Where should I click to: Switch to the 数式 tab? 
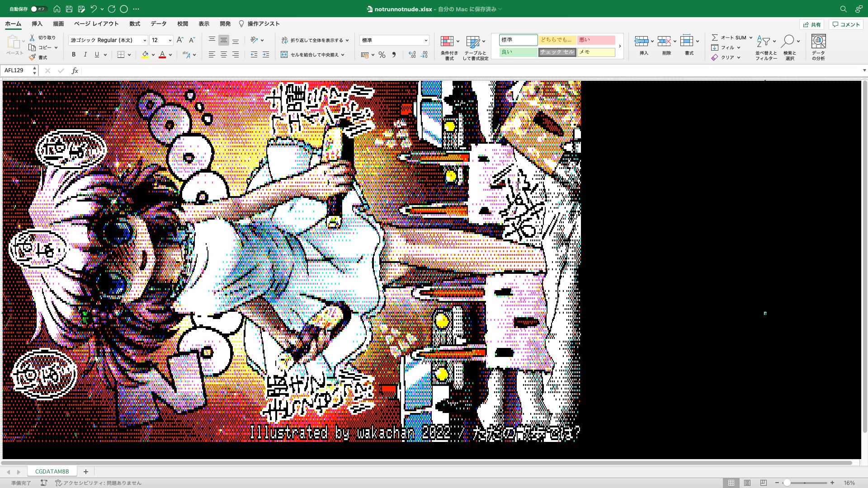point(135,24)
